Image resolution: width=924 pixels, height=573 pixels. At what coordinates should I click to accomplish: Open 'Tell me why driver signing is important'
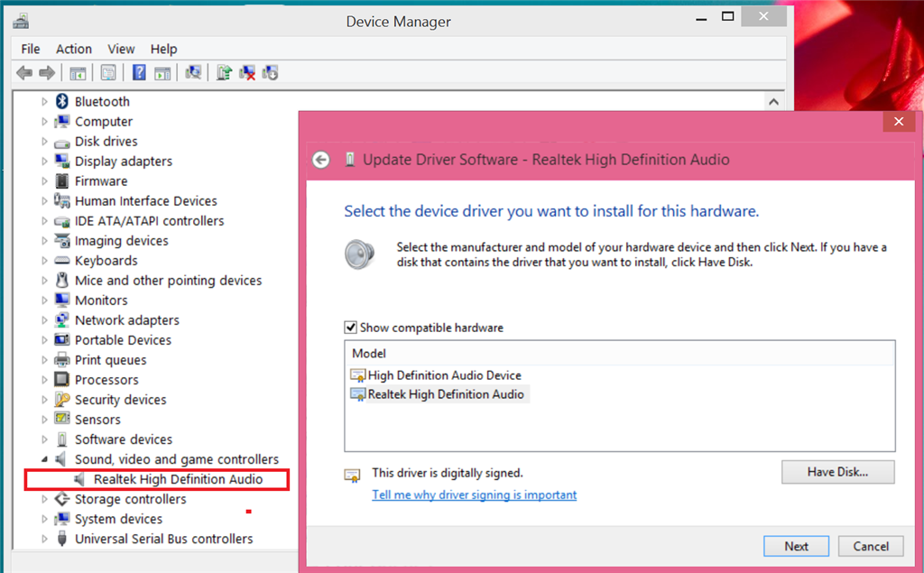point(475,494)
